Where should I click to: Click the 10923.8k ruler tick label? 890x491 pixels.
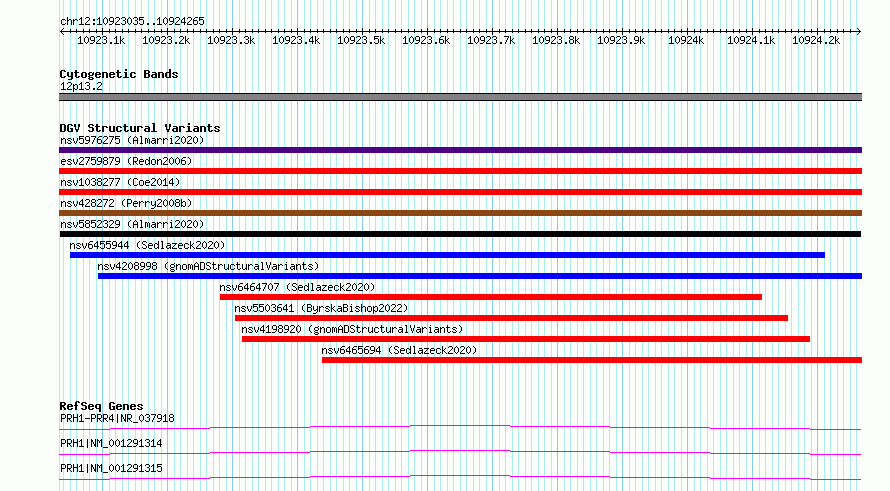[x=556, y=40]
